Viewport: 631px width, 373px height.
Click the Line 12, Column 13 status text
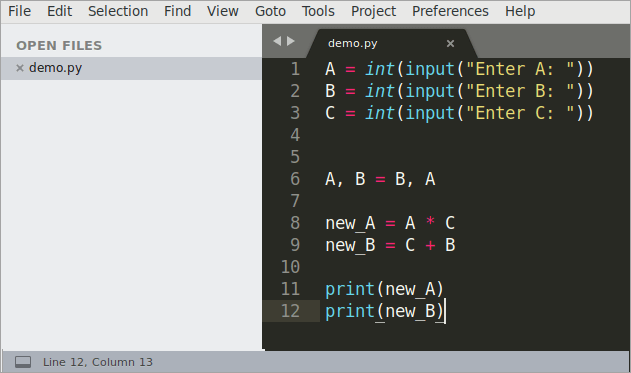[x=98, y=362]
